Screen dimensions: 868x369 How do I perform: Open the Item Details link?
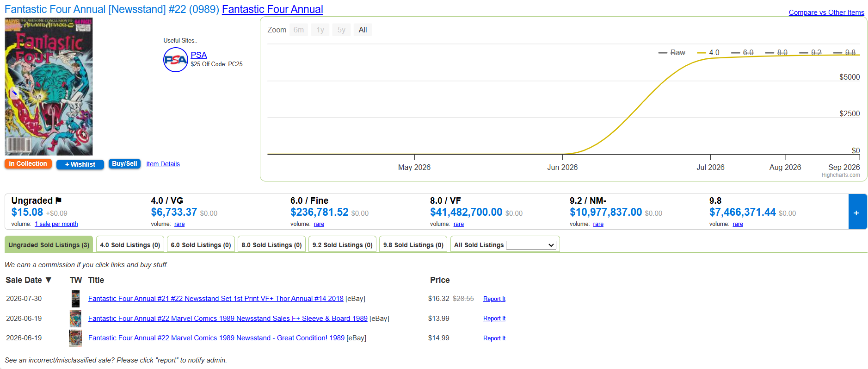click(x=163, y=164)
